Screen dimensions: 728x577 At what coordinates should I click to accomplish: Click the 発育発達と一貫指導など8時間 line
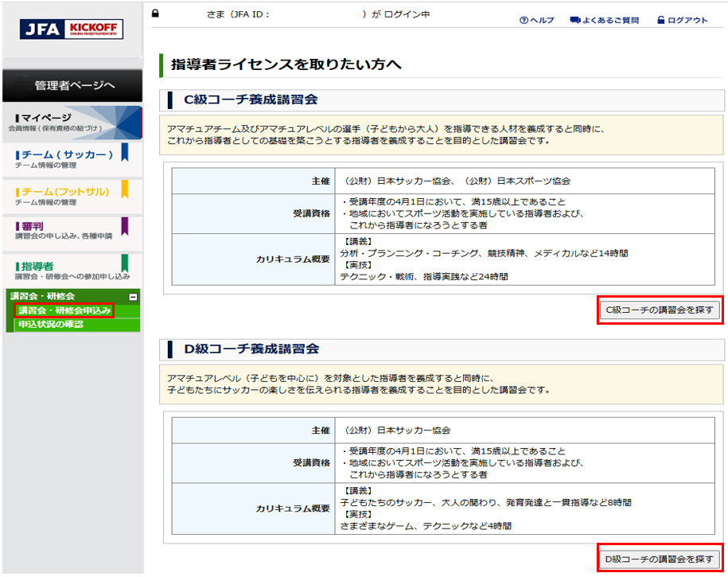485,502
